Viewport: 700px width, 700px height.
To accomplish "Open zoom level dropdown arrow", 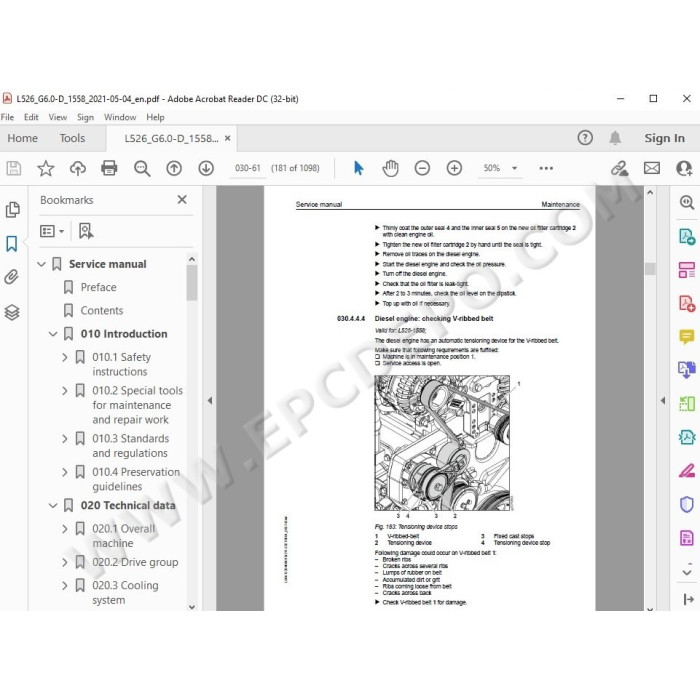I will 514,168.
